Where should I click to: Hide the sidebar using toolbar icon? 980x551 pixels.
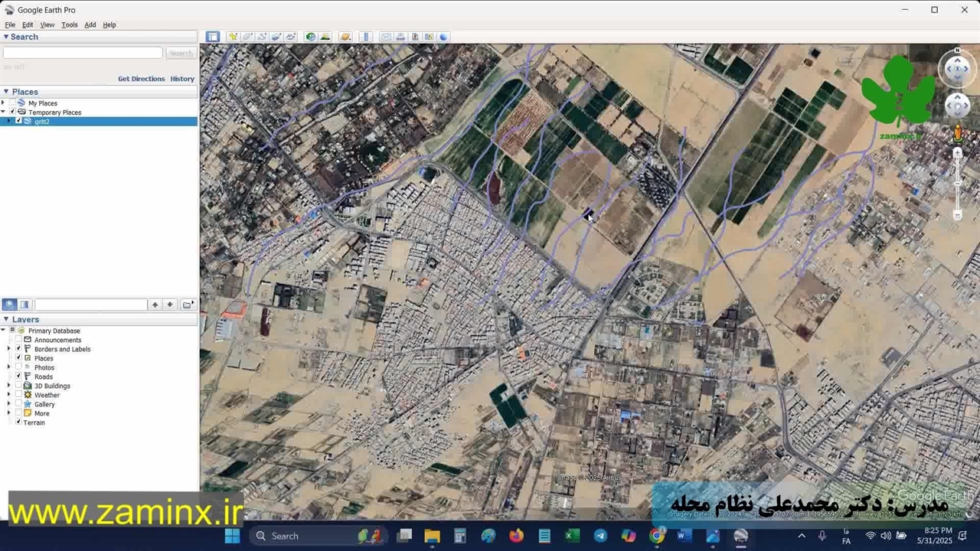pos(213,37)
